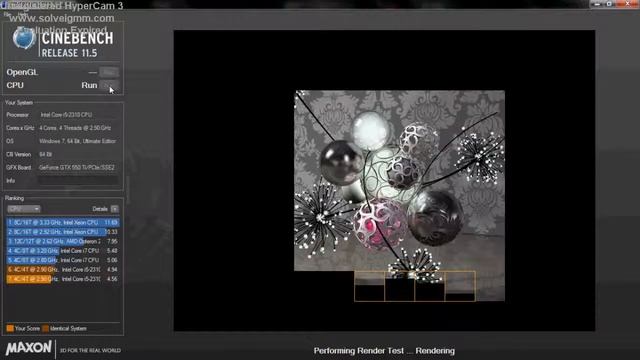This screenshot has height=360, width=640.
Task: Select ranking row 6 Intel Core i5 4.94
Action: coord(63,269)
